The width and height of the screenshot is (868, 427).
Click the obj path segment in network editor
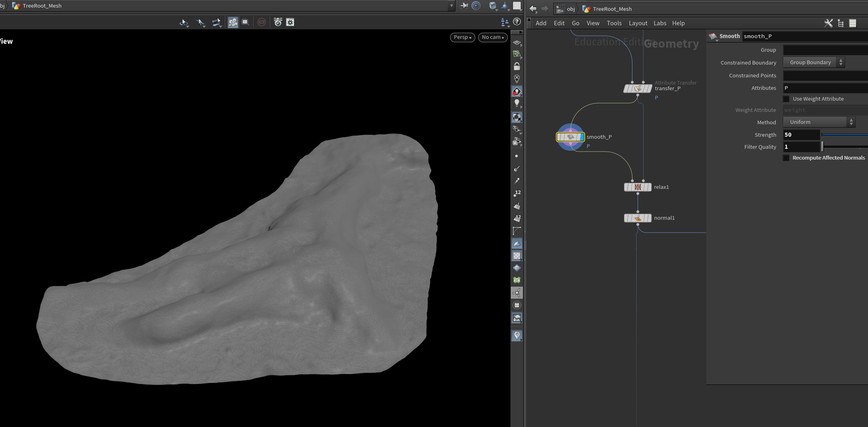pos(570,9)
